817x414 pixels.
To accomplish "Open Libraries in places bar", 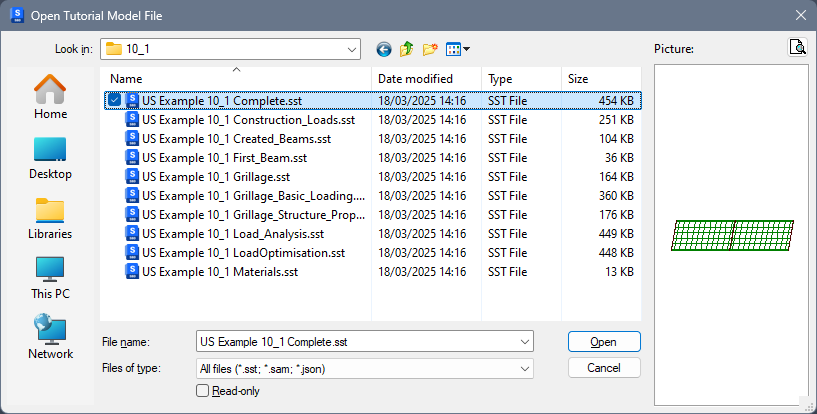I will (51, 218).
